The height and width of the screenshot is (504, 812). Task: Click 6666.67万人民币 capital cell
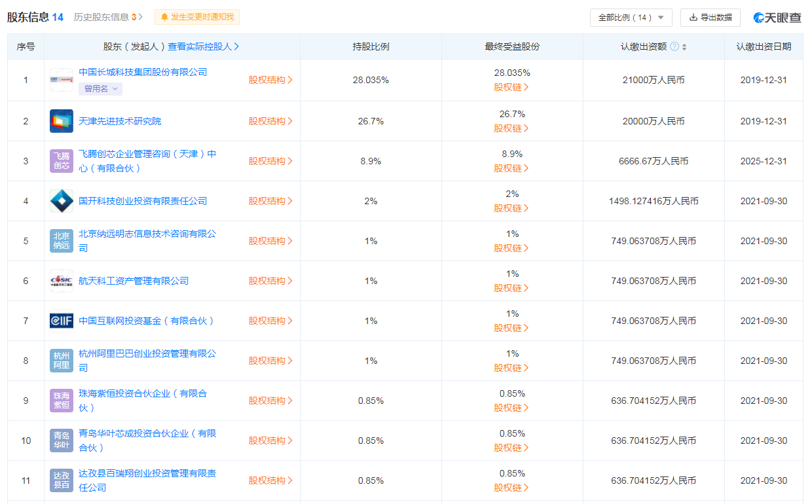(654, 161)
